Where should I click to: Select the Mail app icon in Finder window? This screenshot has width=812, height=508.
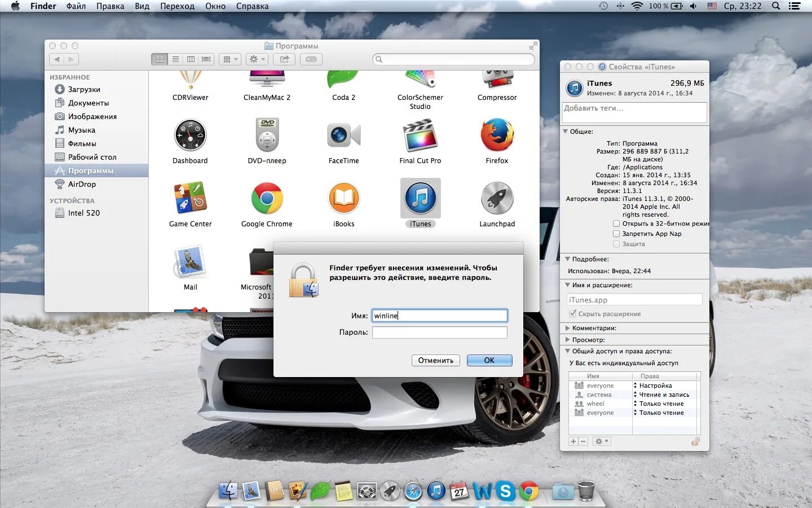[x=190, y=262]
